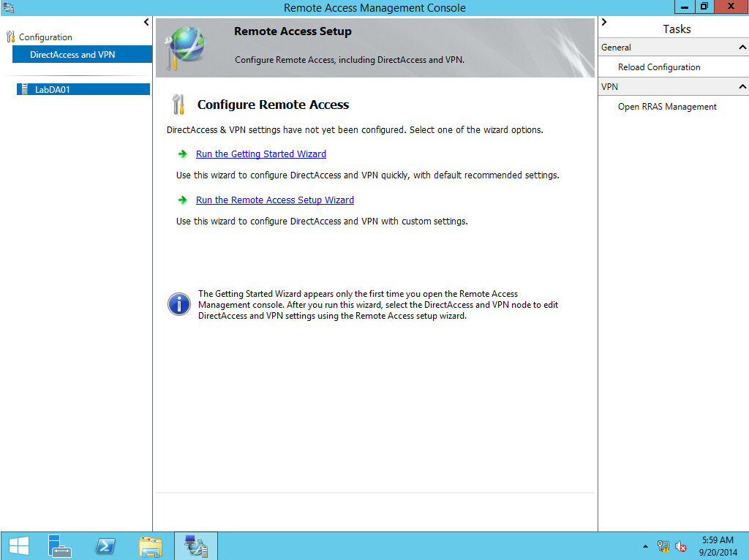Click the Configuration wrench icon in navigation pane

10,37
